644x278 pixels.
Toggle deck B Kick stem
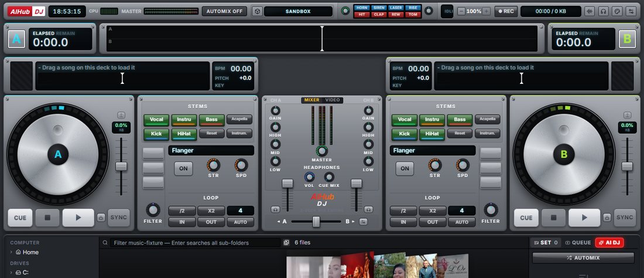tap(404, 134)
